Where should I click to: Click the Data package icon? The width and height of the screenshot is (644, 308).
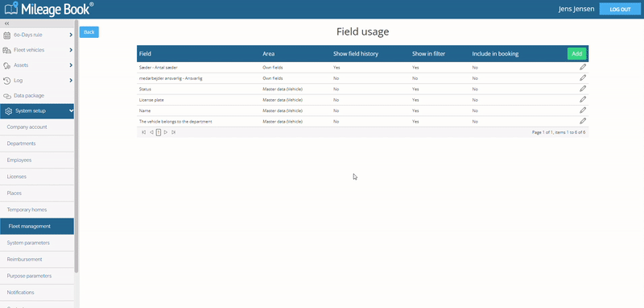point(6,96)
